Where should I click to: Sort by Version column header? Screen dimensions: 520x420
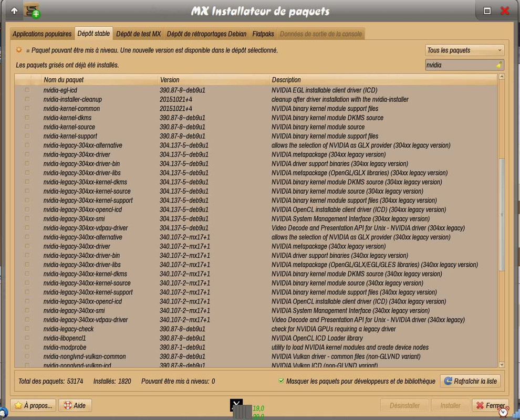click(x=213, y=80)
